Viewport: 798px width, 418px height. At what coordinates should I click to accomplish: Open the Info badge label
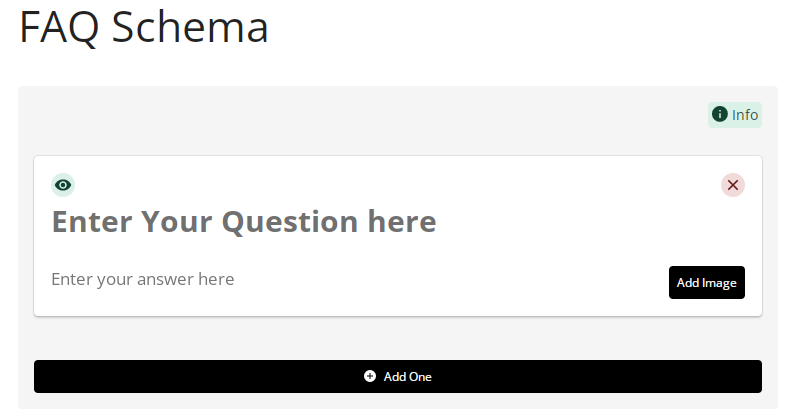[x=735, y=115]
